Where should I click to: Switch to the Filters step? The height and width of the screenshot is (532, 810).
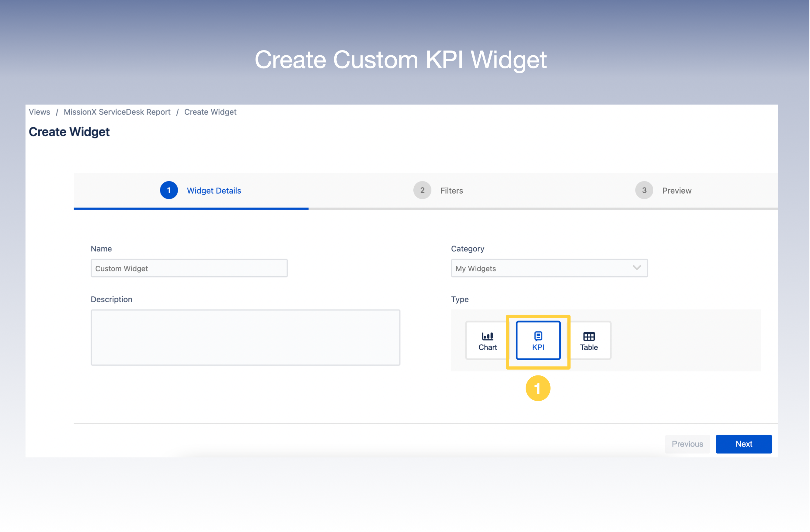[451, 191]
